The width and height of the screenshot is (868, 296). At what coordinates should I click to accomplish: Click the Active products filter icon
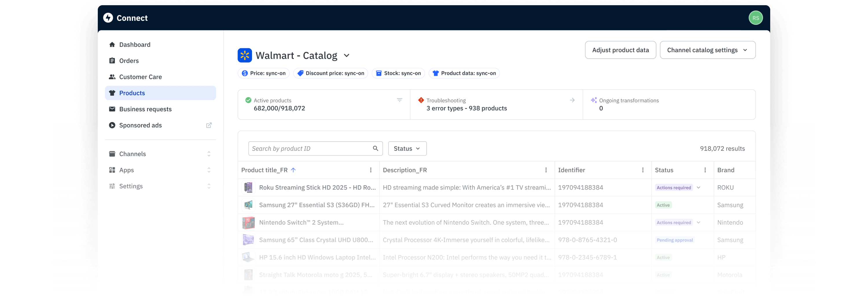pos(399,100)
